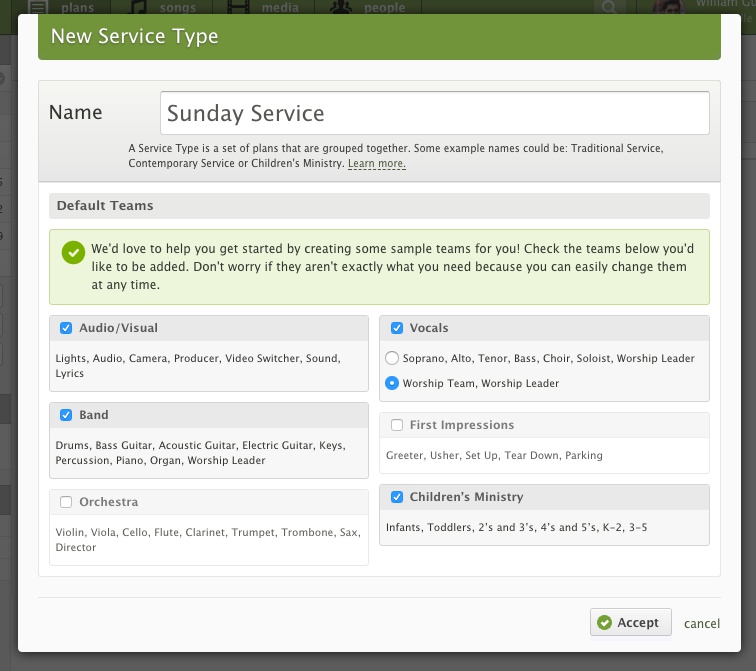Click the songs music note icon

coord(138,7)
